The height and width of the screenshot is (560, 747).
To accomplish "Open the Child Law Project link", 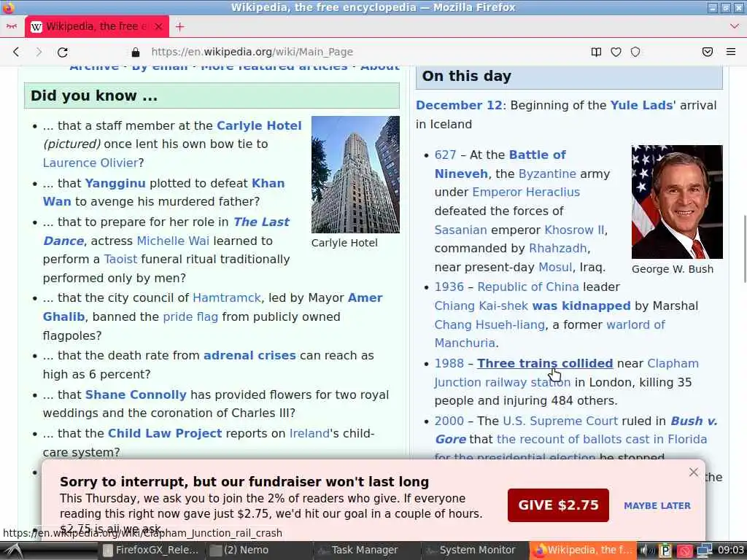I will 165,434.
